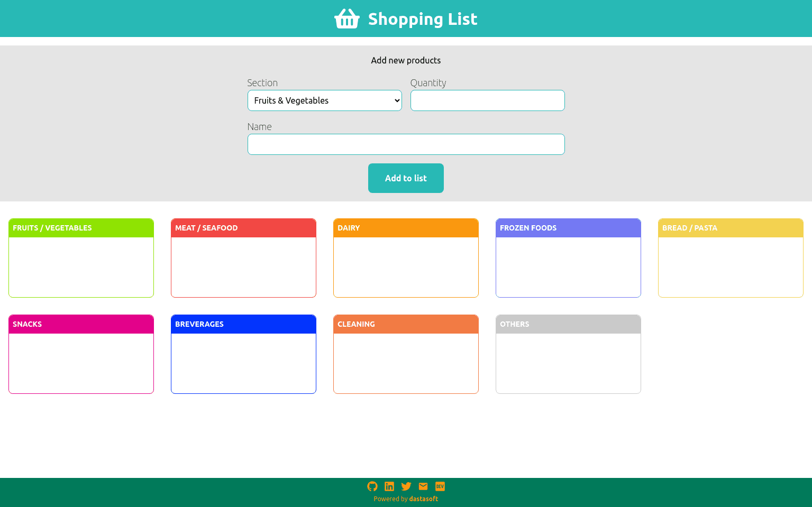
Task: Click the shopping basket logo icon
Action: 346,19
